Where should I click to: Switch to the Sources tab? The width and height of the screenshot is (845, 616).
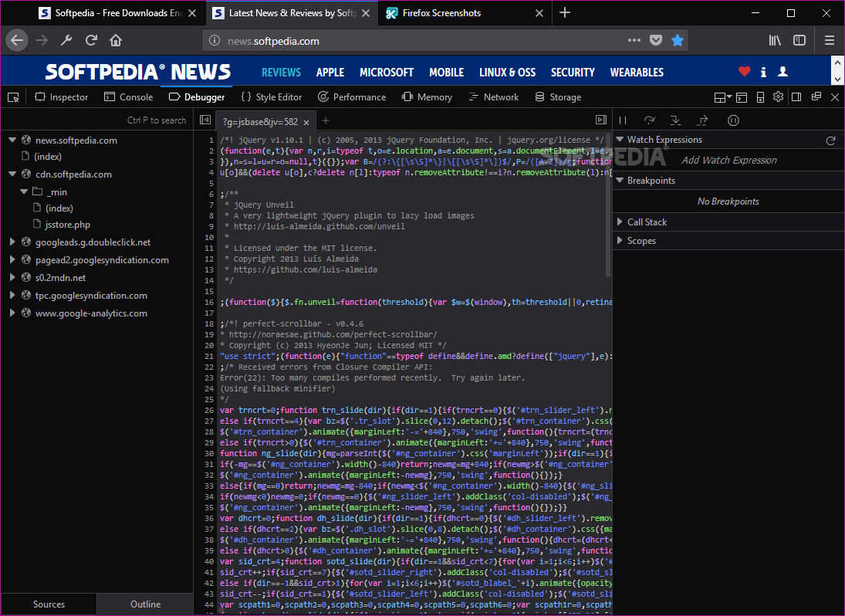pos(49,604)
